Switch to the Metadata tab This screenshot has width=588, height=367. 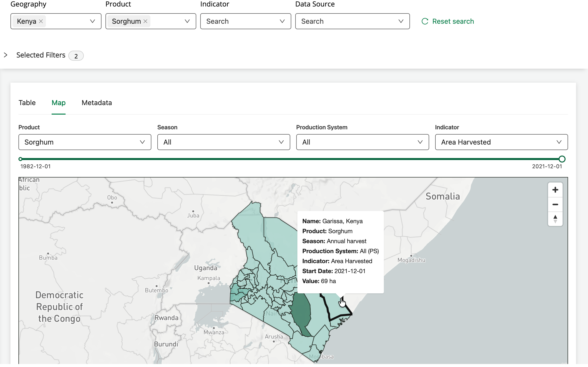pyautogui.click(x=97, y=103)
